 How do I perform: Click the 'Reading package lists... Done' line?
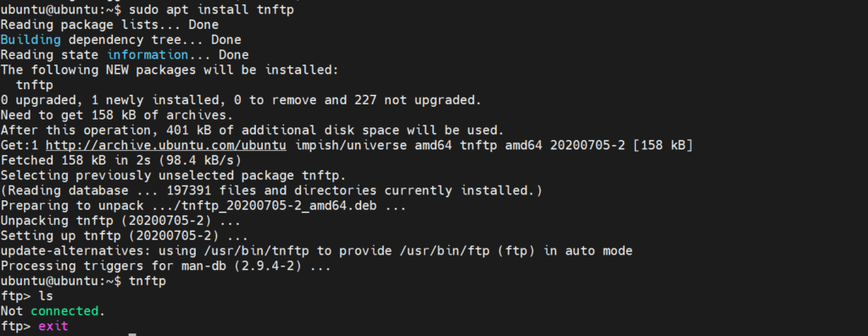pos(109,25)
